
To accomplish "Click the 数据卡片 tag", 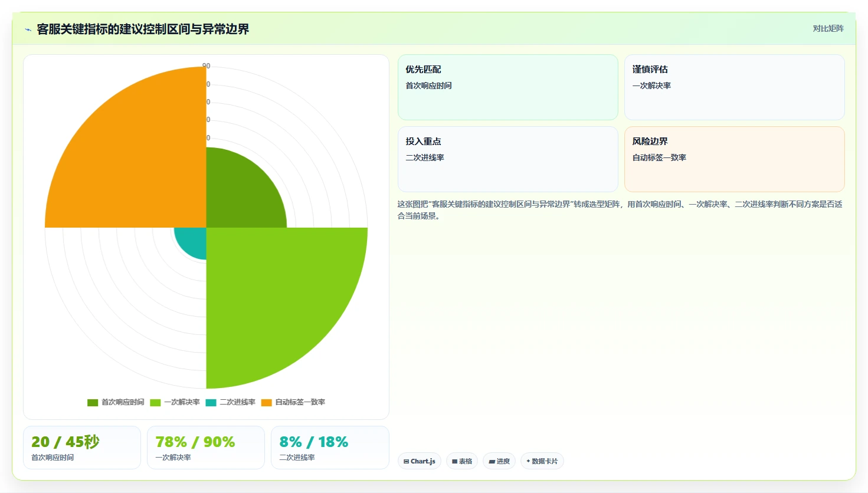I will coord(542,461).
